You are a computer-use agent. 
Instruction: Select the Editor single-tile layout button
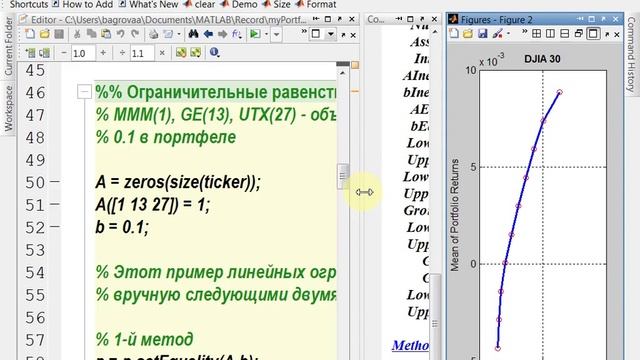pyautogui.click(x=316, y=34)
